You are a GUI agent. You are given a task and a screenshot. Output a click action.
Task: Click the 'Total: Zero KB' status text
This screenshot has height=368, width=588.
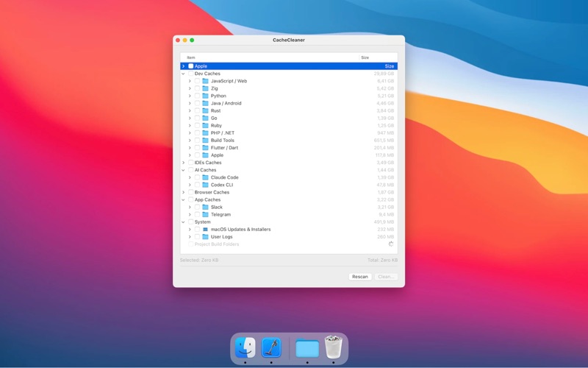click(382, 260)
